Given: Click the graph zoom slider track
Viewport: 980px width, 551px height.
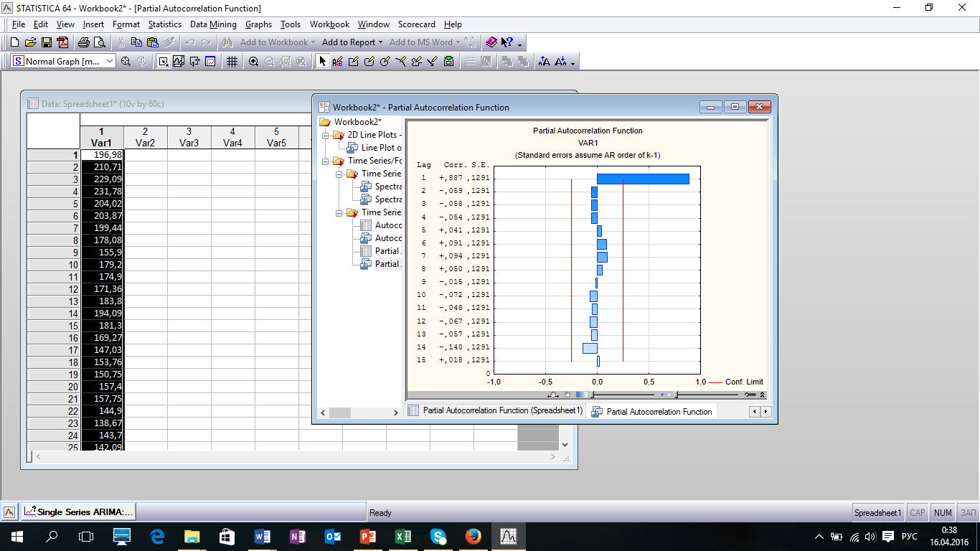Looking at the screenshot, I should pyautogui.click(x=623, y=395).
